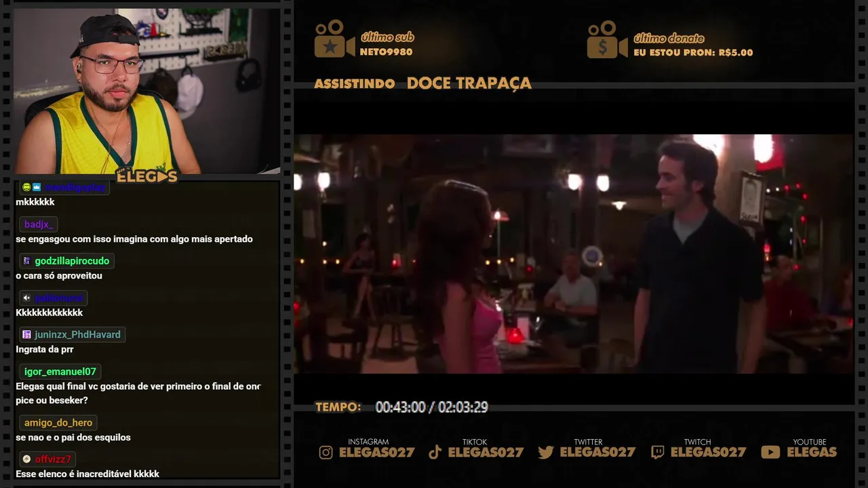868x488 pixels.
Task: Click the ELEGAS YouTube handle text
Action: coord(812,453)
